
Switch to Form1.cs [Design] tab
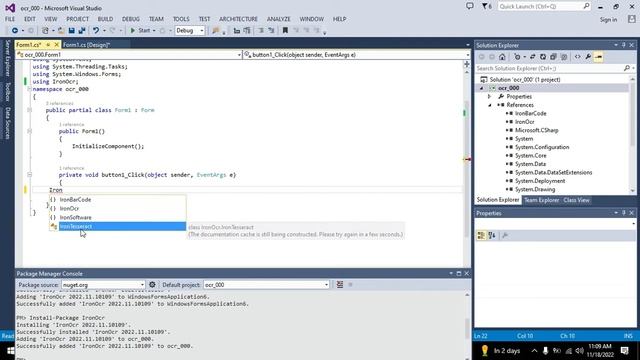[87, 44]
